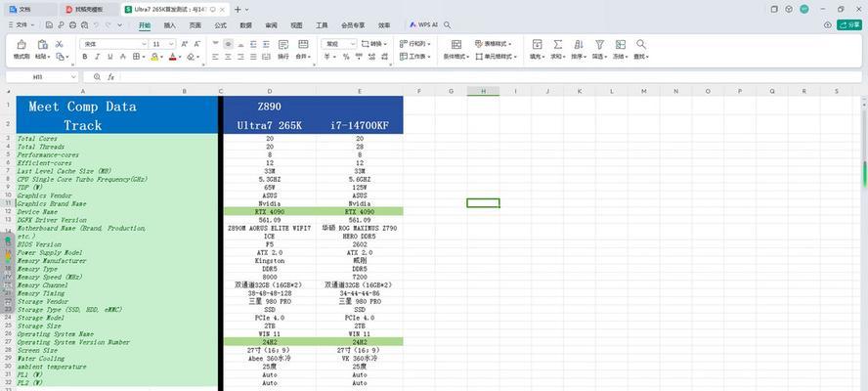
Task: Expand the cell name box dropdown
Action: tap(73, 77)
